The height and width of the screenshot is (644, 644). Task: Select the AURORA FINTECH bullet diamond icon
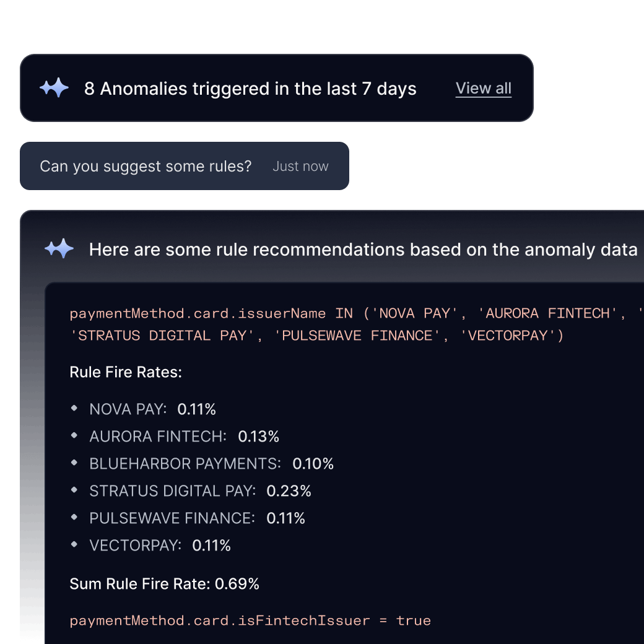pos(74,436)
